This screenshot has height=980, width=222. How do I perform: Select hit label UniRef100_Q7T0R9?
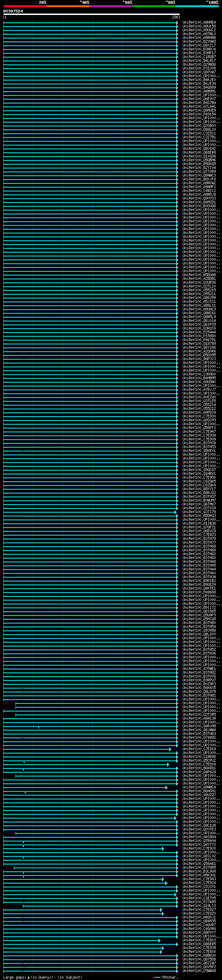199,172
